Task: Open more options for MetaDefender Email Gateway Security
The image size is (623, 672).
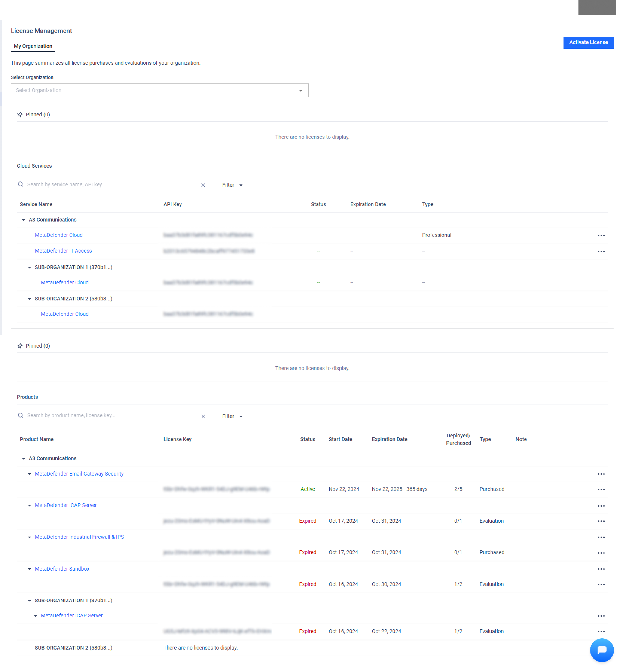Action: coord(601,474)
